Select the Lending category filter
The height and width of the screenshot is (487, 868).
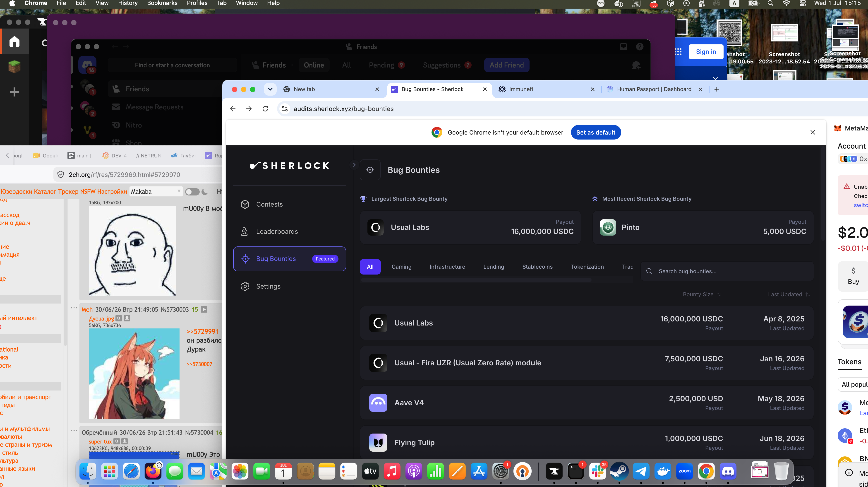pos(494,267)
